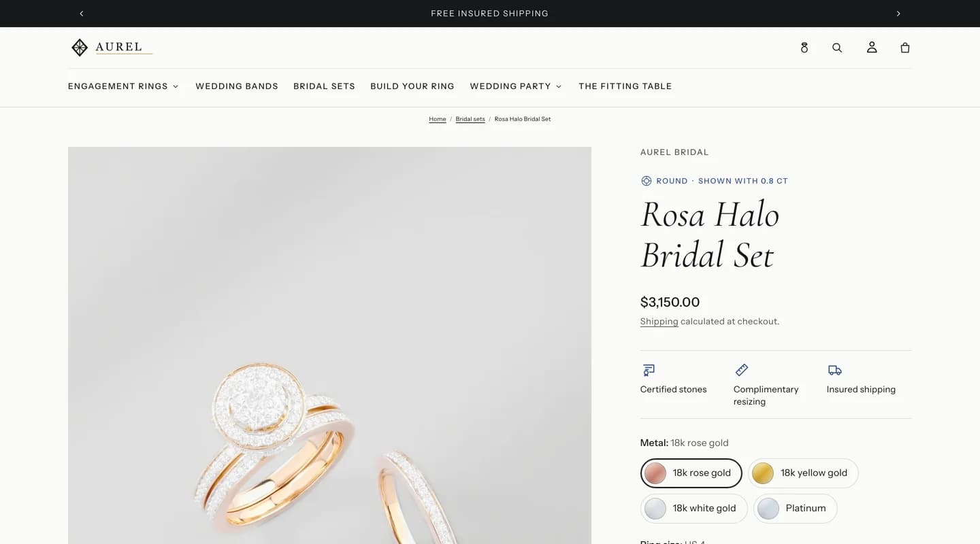Click the Free Insured Shipping announcement
This screenshot has height=544, width=980.
(489, 14)
